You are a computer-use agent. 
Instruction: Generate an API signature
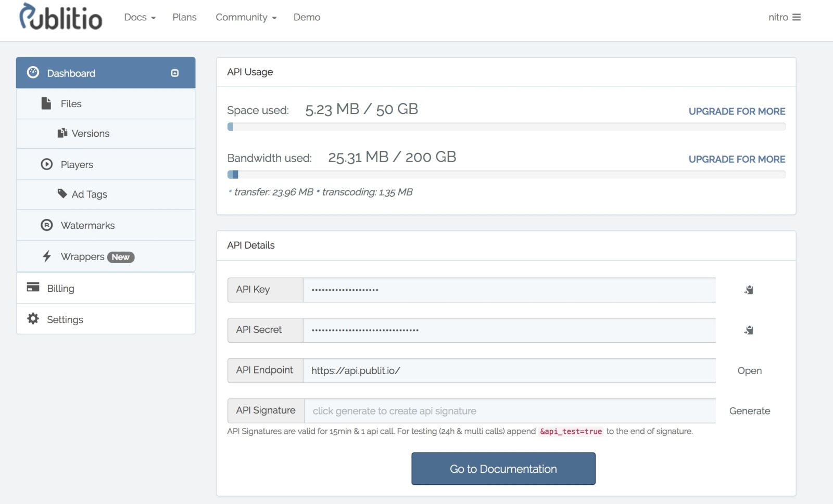[x=749, y=411]
